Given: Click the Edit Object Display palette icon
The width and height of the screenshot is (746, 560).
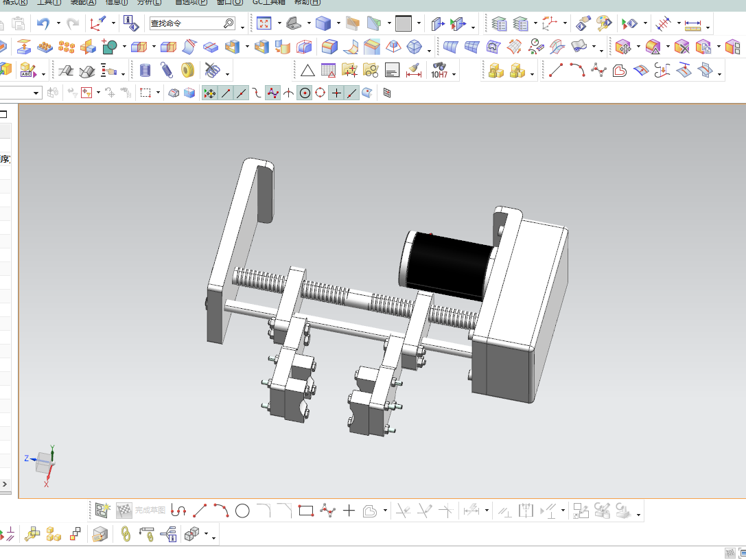Looking at the screenshot, I should pos(604,23).
